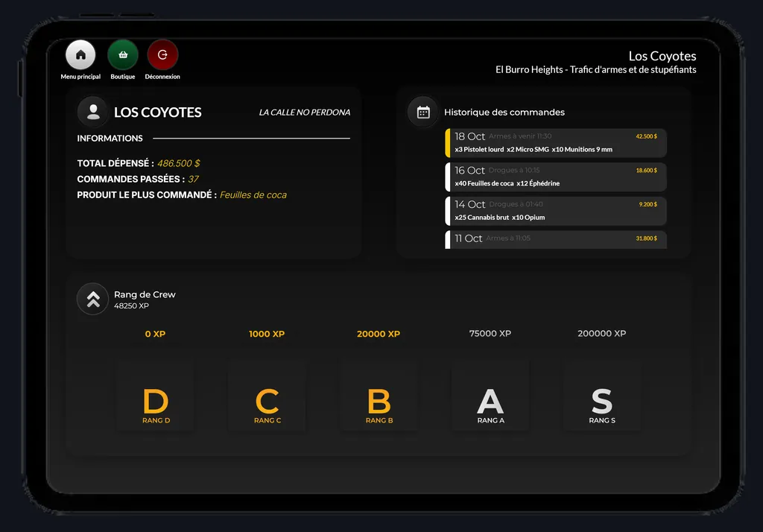Select the Rang D tile
The width and height of the screenshot is (763, 532).
[156, 396]
